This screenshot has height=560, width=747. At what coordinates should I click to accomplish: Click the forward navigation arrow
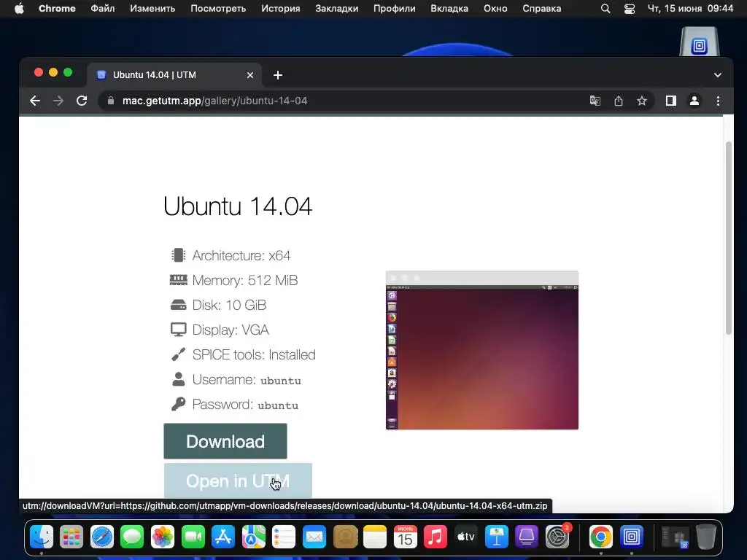click(58, 101)
